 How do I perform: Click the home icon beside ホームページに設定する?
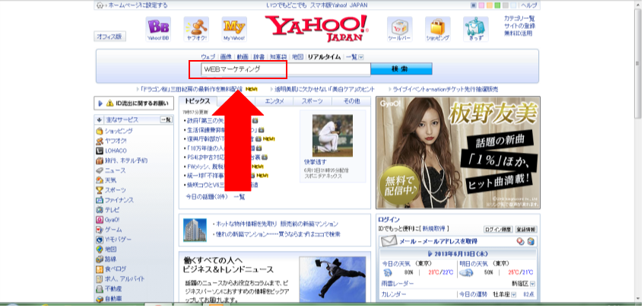(x=100, y=5)
